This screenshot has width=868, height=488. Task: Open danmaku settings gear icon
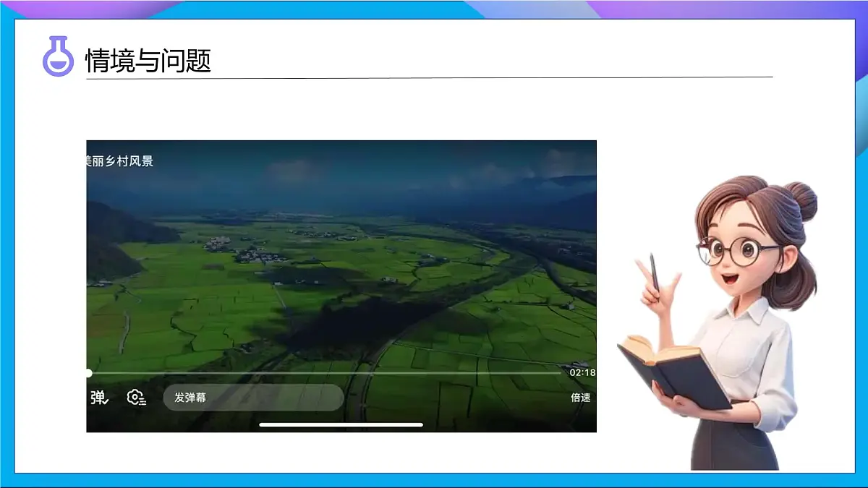136,397
